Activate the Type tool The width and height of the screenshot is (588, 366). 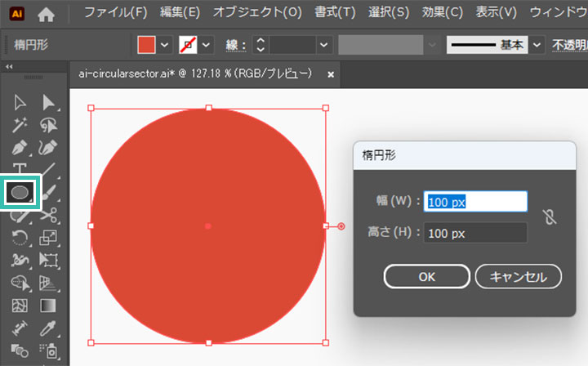pyautogui.click(x=21, y=170)
